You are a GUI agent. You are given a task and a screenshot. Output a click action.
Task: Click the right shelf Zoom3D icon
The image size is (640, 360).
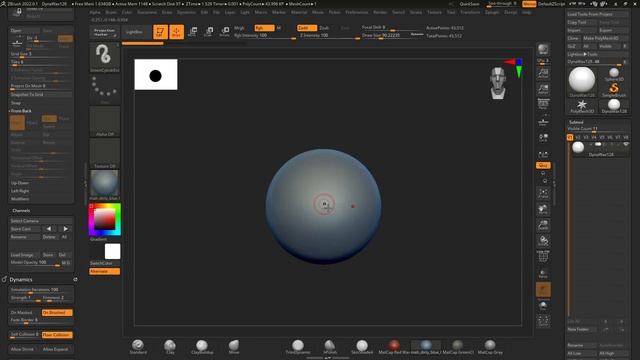pos(543,225)
